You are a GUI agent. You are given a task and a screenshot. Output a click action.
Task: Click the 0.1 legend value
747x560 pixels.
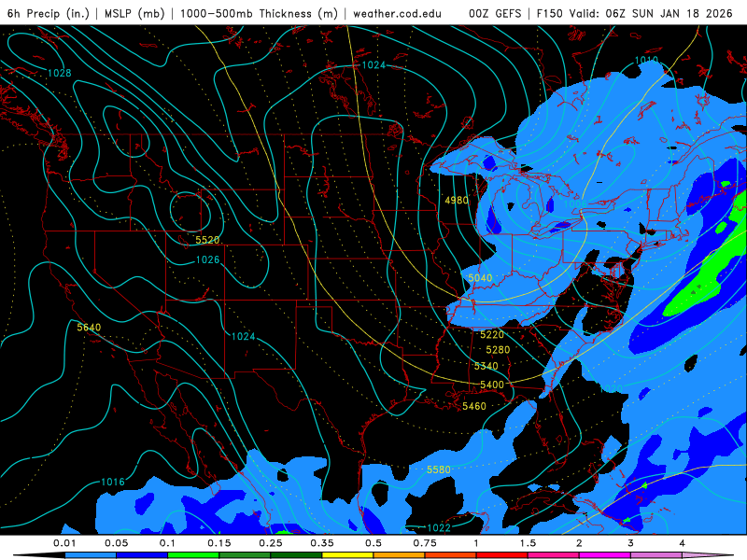click(168, 543)
